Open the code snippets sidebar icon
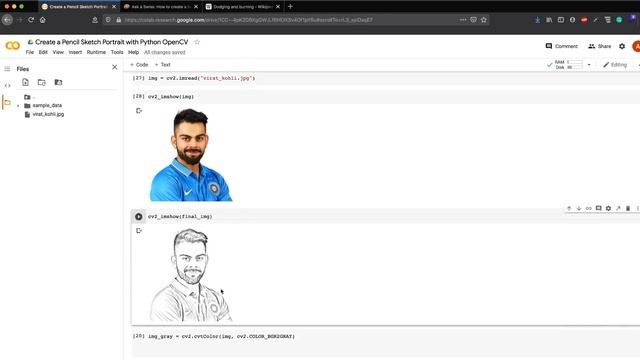The height and width of the screenshot is (360, 640). pyautogui.click(x=7, y=85)
